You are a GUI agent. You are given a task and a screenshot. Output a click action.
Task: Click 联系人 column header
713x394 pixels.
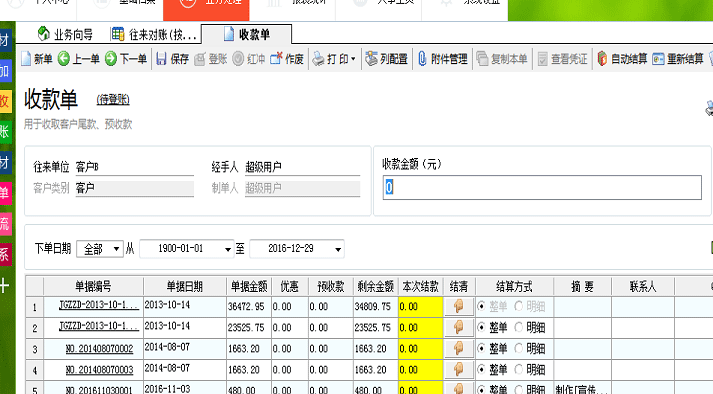(x=643, y=286)
